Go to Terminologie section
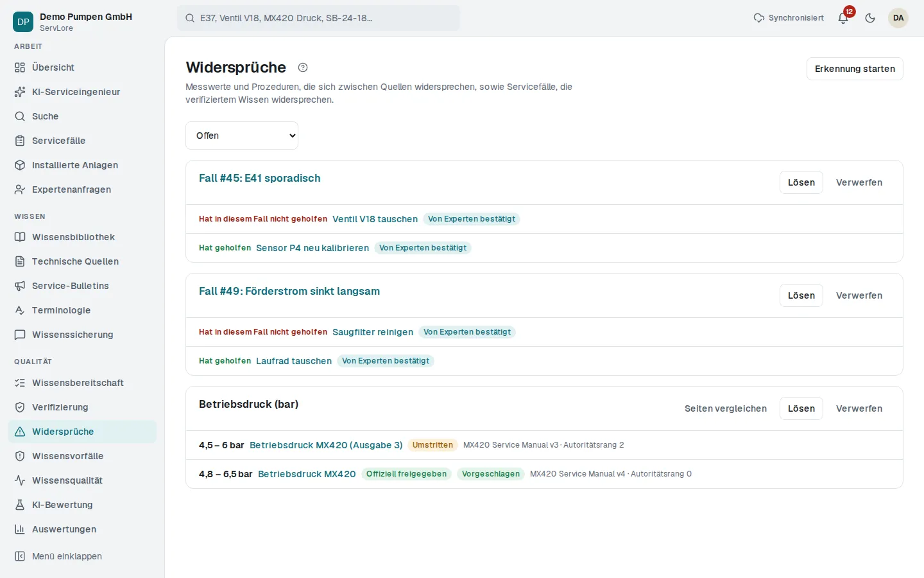This screenshot has height=578, width=924. tap(82, 310)
